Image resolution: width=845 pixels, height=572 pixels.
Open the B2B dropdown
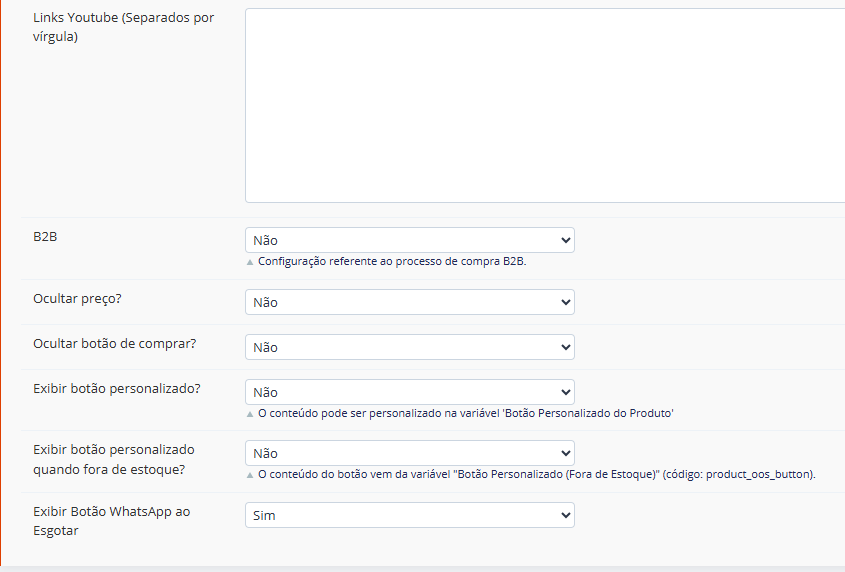point(410,240)
